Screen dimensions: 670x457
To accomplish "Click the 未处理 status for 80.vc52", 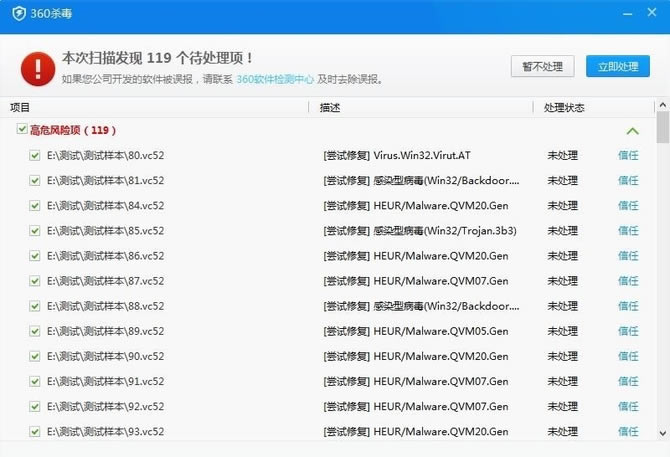I will click(562, 155).
